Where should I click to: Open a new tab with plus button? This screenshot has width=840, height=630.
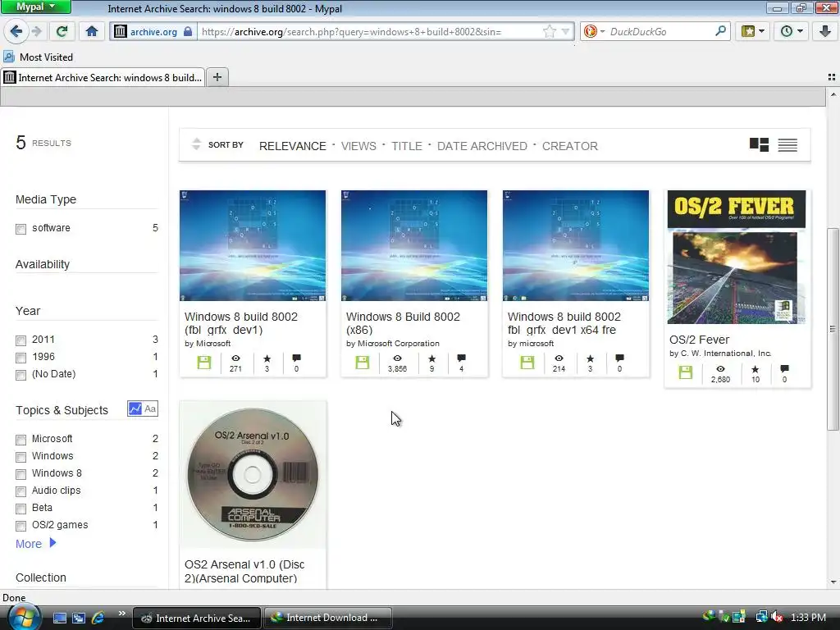217,77
